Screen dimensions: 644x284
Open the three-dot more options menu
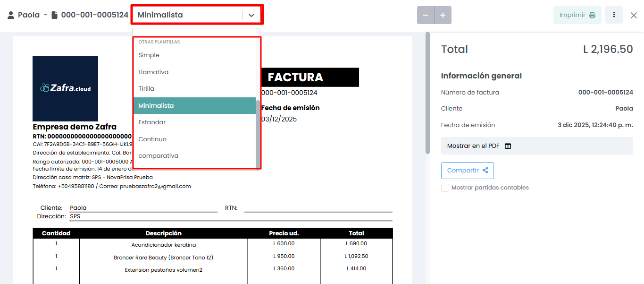pyautogui.click(x=614, y=15)
